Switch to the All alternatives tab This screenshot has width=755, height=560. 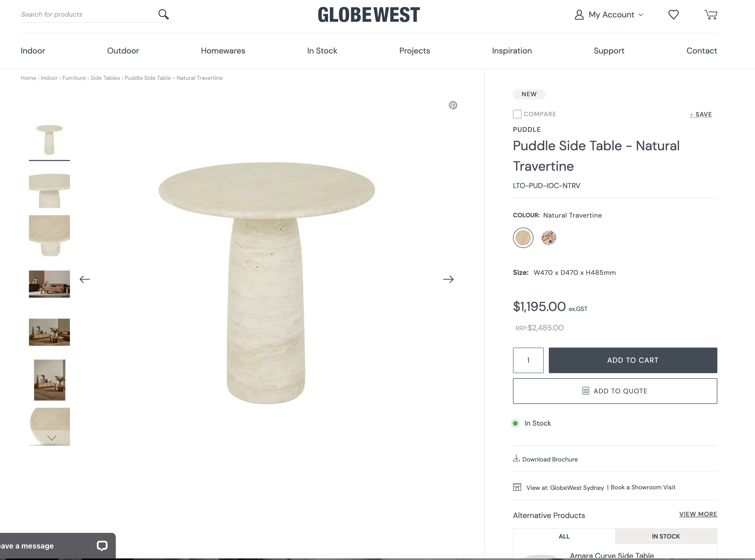coord(564,536)
